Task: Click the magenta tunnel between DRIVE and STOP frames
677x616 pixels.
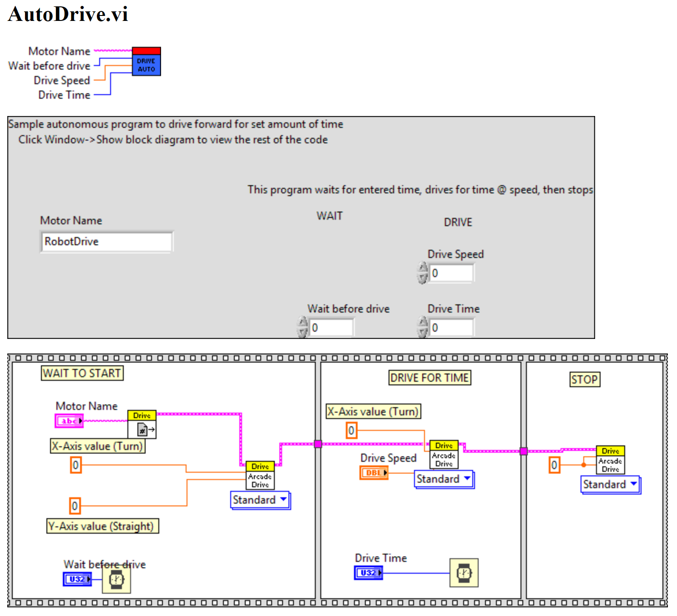Action: pos(524,451)
